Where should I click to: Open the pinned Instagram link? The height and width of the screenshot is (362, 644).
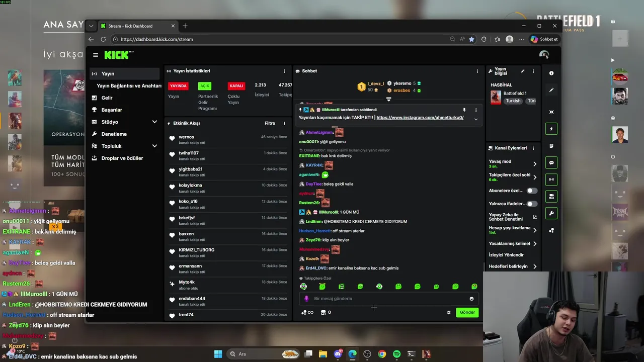[420, 118]
